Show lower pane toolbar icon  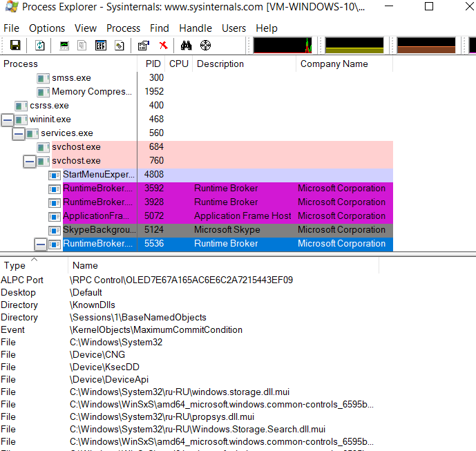click(x=101, y=46)
